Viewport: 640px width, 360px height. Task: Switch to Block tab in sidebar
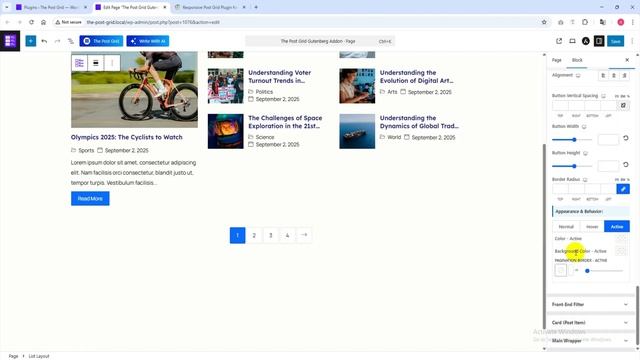(x=577, y=60)
